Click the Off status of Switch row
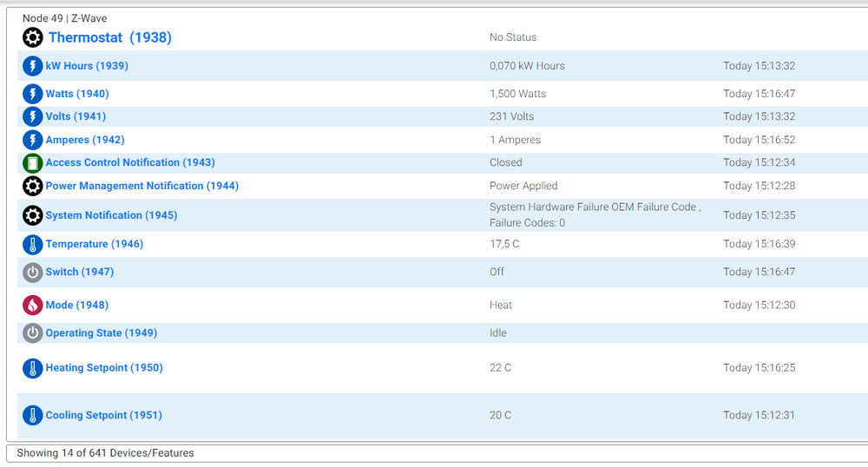The image size is (868, 467). click(496, 272)
